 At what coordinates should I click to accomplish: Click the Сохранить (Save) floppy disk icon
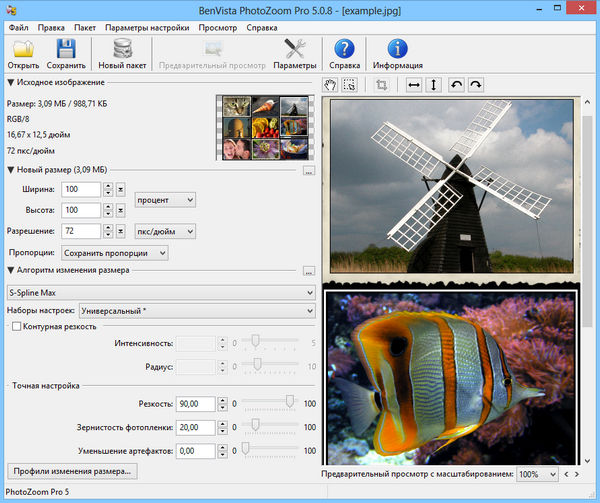66,50
